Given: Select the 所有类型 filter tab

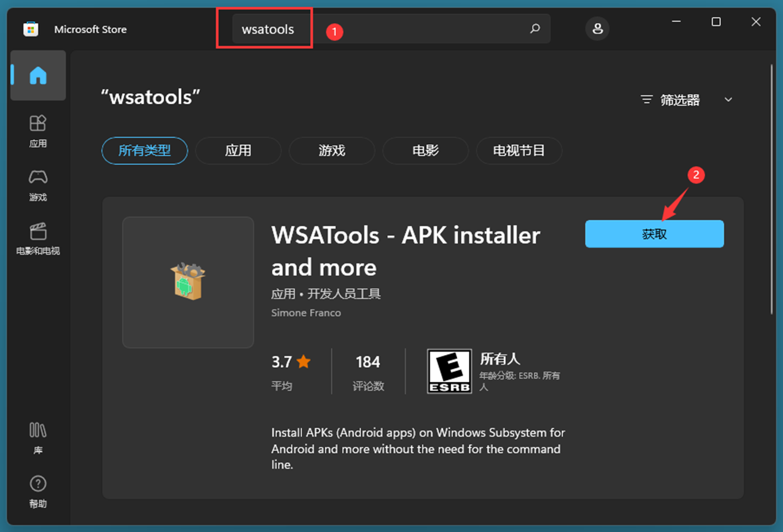Looking at the screenshot, I should 145,150.
